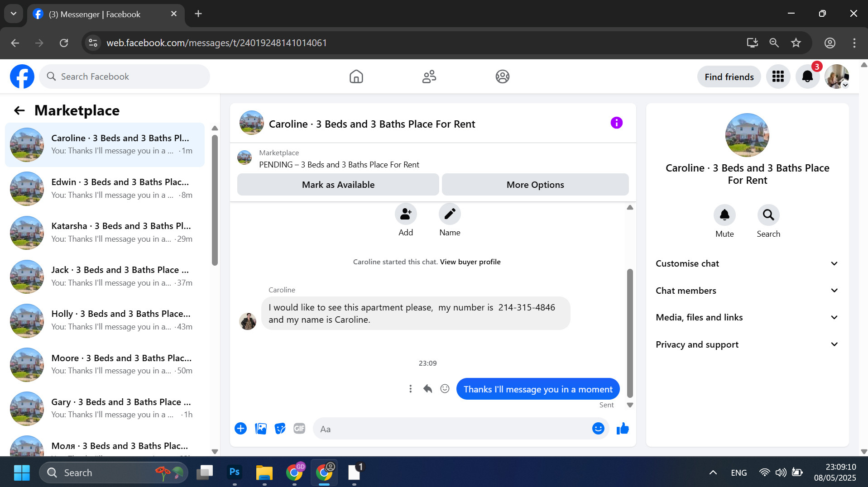Open the Facebook logo home link
This screenshot has height=487, width=868.
pos(22,76)
